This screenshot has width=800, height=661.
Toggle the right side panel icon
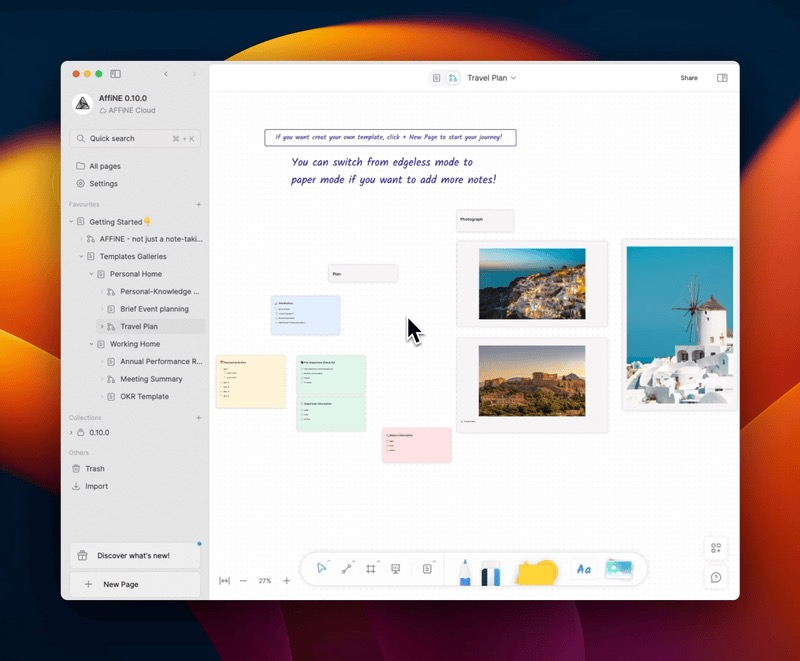(722, 78)
